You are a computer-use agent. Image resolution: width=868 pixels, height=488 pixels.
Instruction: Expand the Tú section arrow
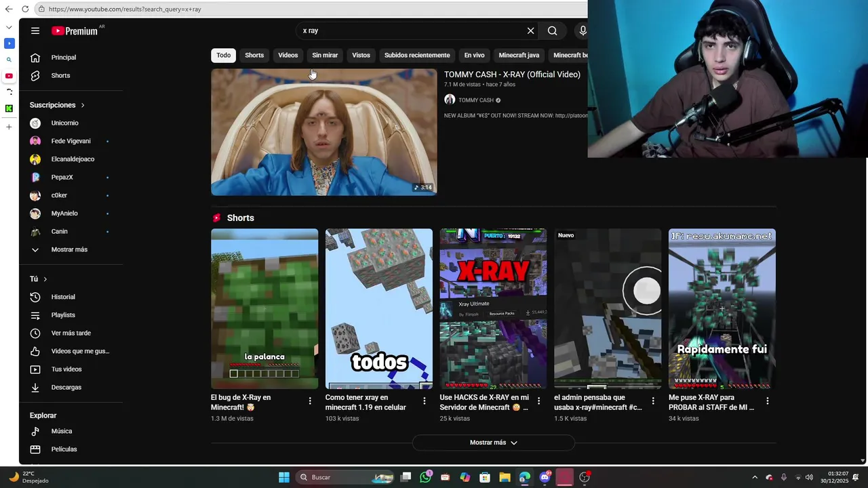[x=45, y=279]
